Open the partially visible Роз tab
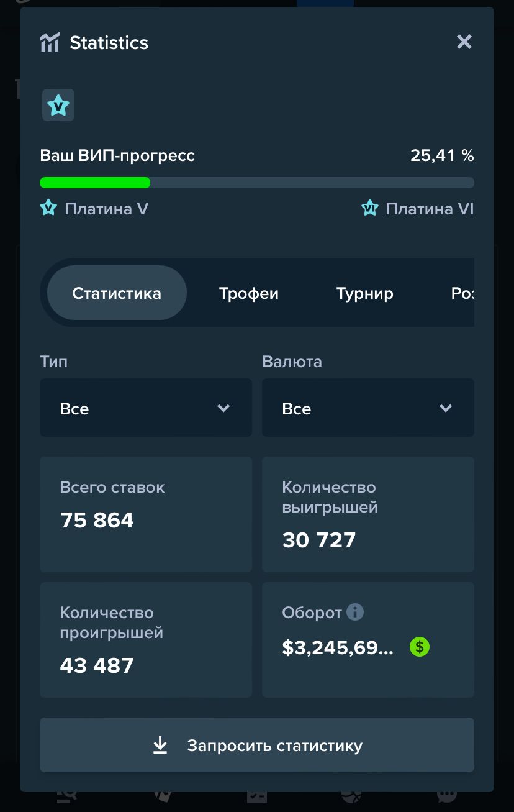This screenshot has width=514, height=812. coord(463,293)
